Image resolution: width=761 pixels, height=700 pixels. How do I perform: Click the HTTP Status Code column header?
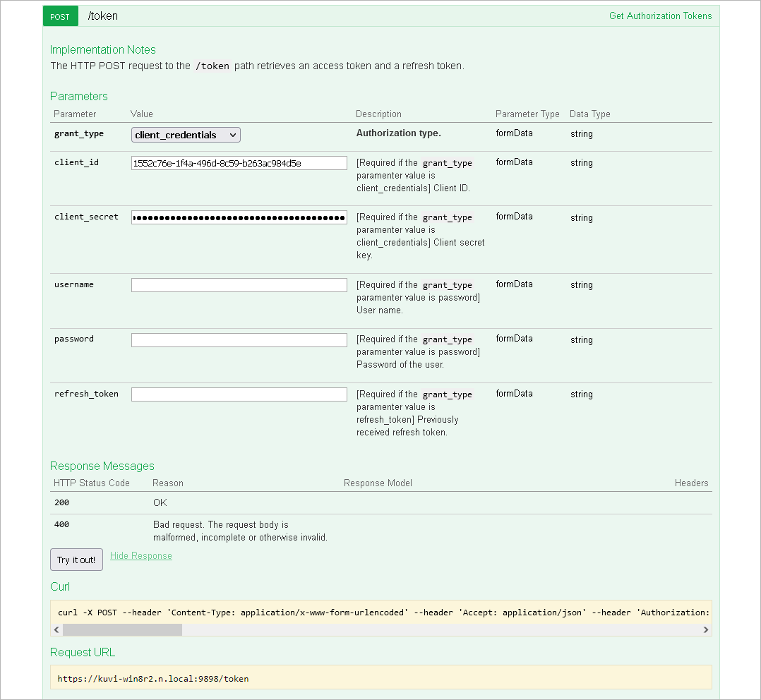point(92,483)
